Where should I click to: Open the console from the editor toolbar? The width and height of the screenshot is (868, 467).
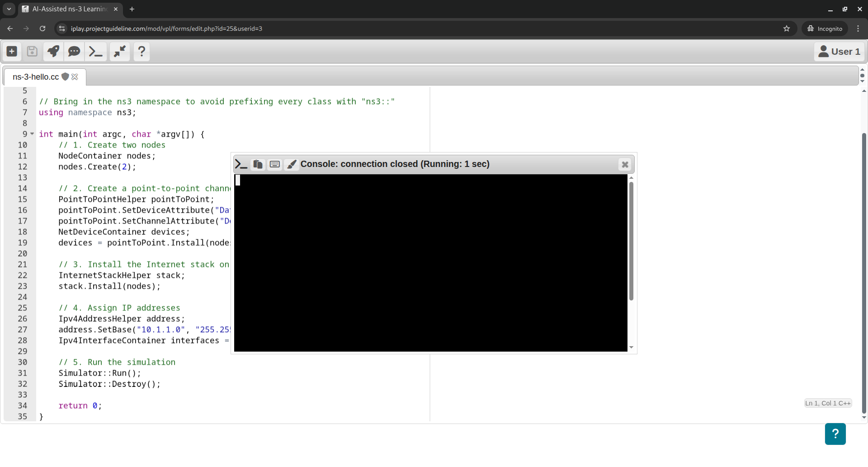click(96, 52)
